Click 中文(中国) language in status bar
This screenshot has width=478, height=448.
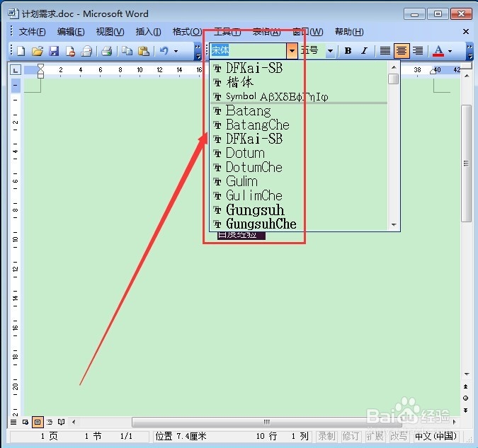436,437
